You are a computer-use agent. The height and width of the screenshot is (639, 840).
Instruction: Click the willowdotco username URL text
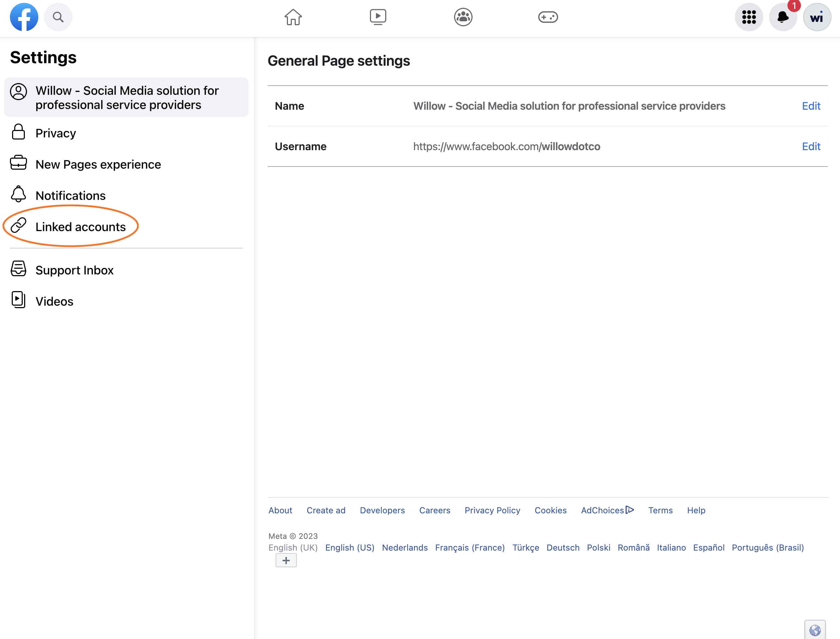pyautogui.click(x=507, y=146)
